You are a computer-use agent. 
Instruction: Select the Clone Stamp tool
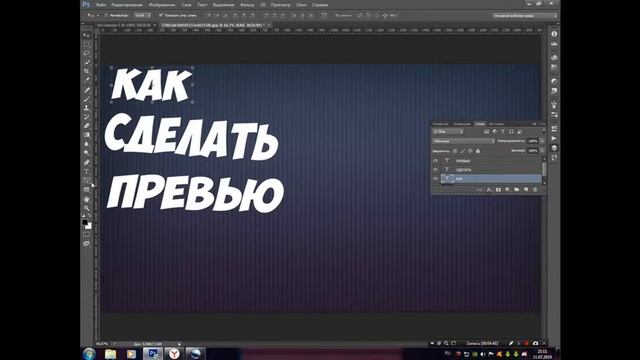tap(87, 108)
